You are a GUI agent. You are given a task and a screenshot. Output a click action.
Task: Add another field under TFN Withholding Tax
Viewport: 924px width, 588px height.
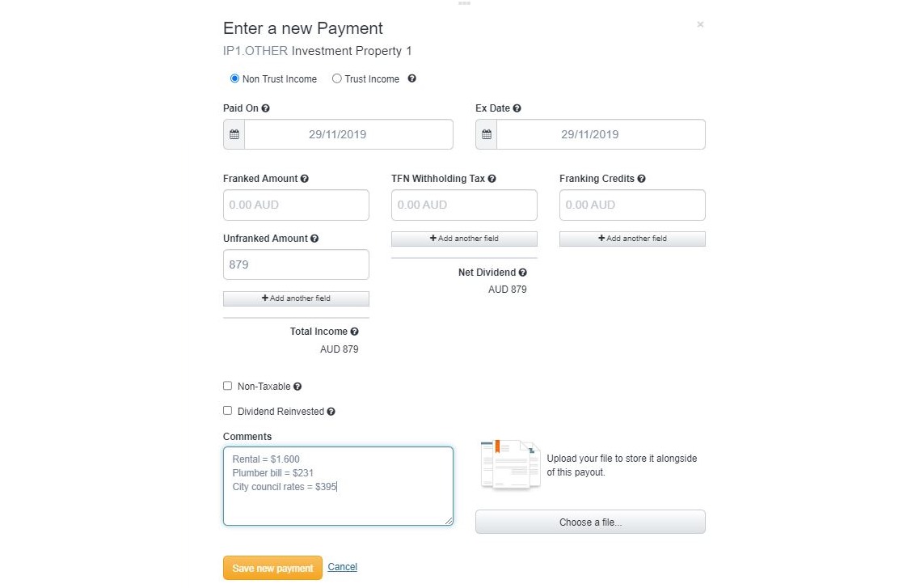click(464, 239)
